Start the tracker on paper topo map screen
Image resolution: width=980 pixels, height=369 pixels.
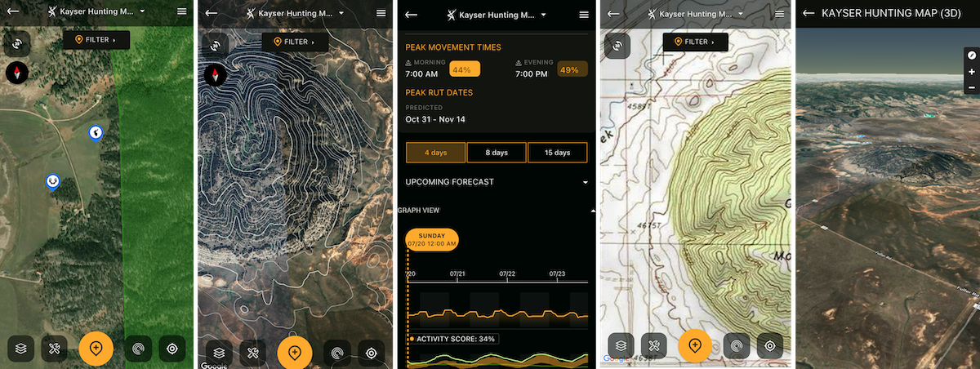click(x=737, y=346)
